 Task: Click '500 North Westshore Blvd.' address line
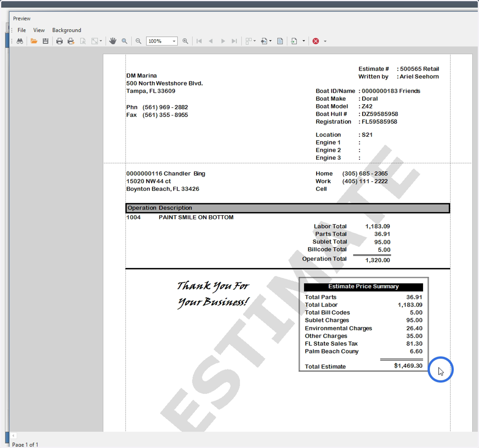pos(164,83)
